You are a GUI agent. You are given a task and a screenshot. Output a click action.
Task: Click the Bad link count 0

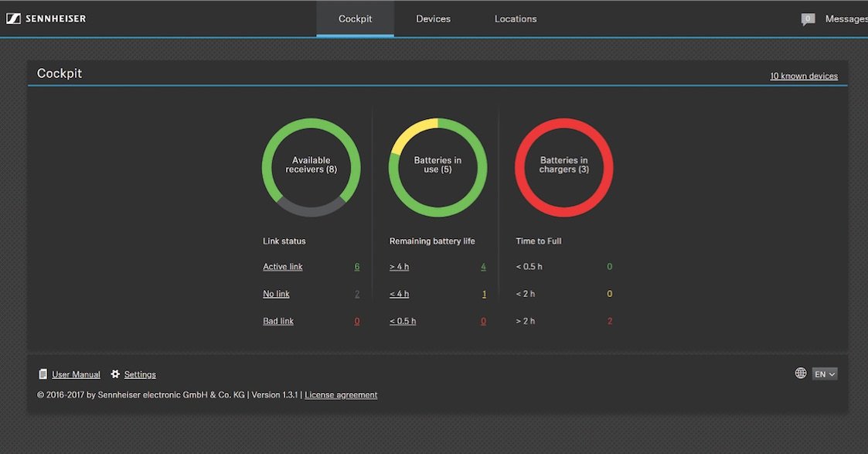pyautogui.click(x=357, y=320)
